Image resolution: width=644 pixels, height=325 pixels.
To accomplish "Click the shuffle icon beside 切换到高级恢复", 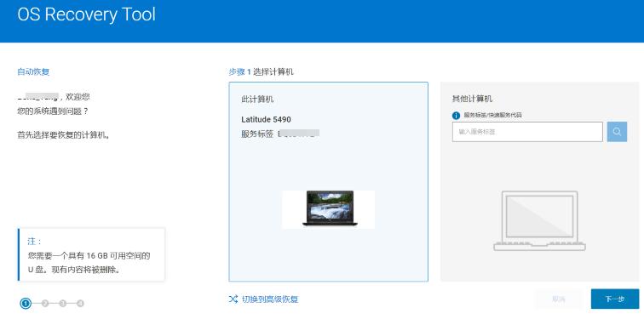I will 233,299.
